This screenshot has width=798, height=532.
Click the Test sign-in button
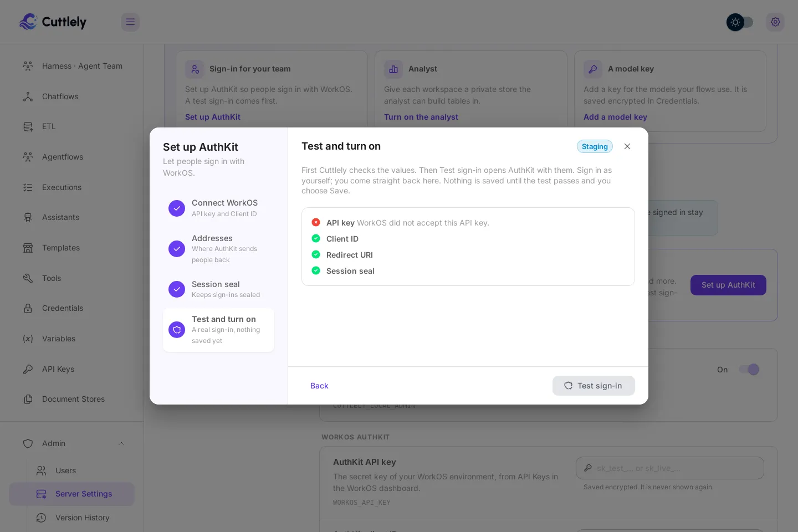pos(594,386)
